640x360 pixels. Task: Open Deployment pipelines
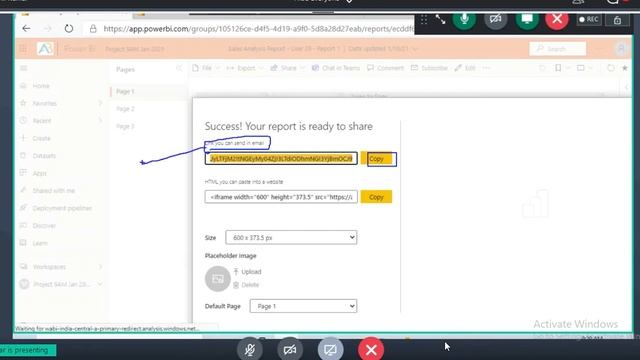(62, 208)
